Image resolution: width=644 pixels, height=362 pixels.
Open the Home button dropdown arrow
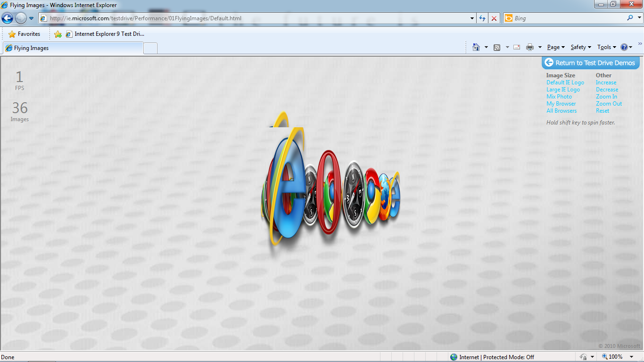(x=486, y=47)
